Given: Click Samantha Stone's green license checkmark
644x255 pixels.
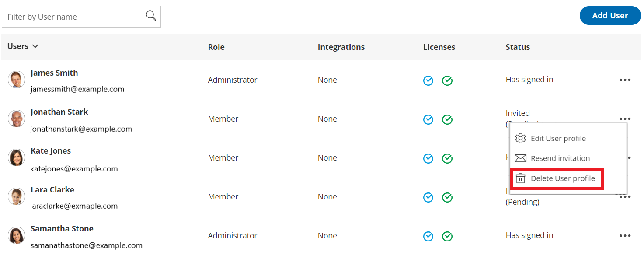Looking at the screenshot, I should click(447, 236).
